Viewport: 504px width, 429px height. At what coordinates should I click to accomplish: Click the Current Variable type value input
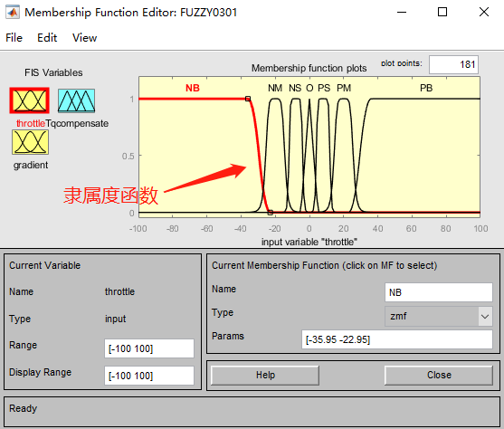[x=115, y=319]
